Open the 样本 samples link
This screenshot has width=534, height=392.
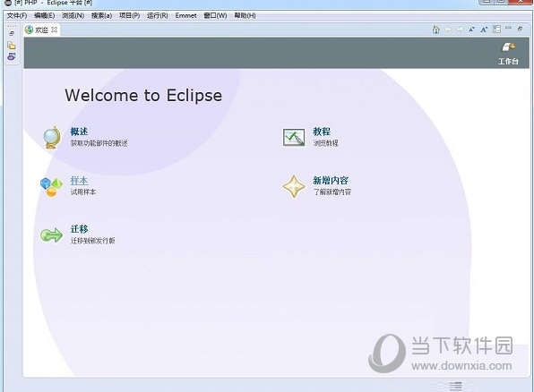pyautogui.click(x=79, y=181)
